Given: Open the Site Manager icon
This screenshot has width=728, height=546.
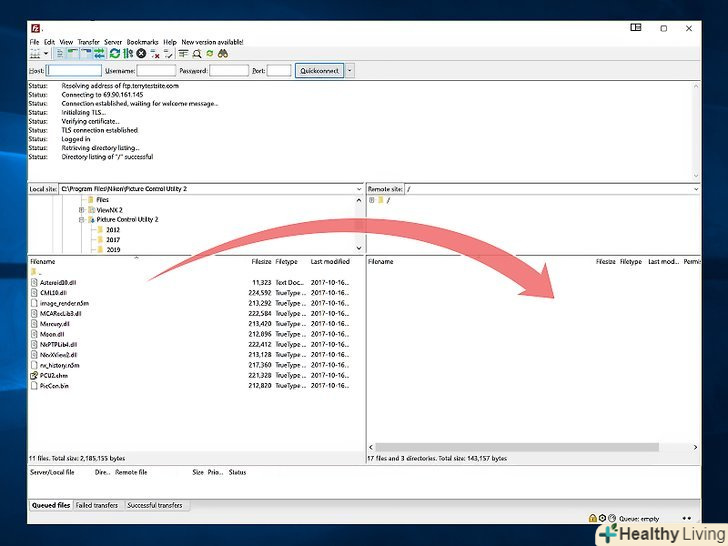Looking at the screenshot, I should pos(36,53).
